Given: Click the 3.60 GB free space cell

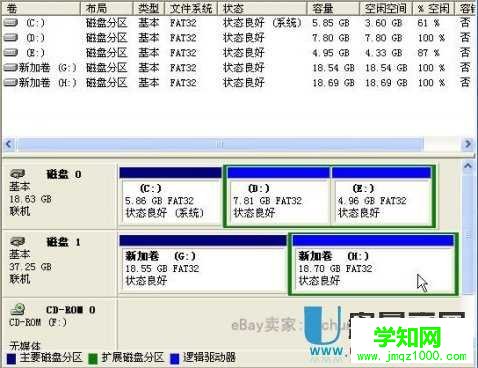Looking at the screenshot, I should [383, 23].
